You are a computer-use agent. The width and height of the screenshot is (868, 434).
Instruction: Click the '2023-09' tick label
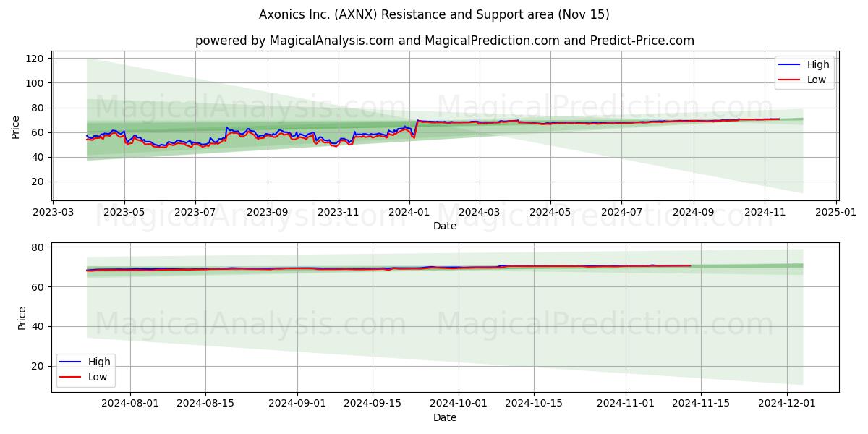point(268,212)
